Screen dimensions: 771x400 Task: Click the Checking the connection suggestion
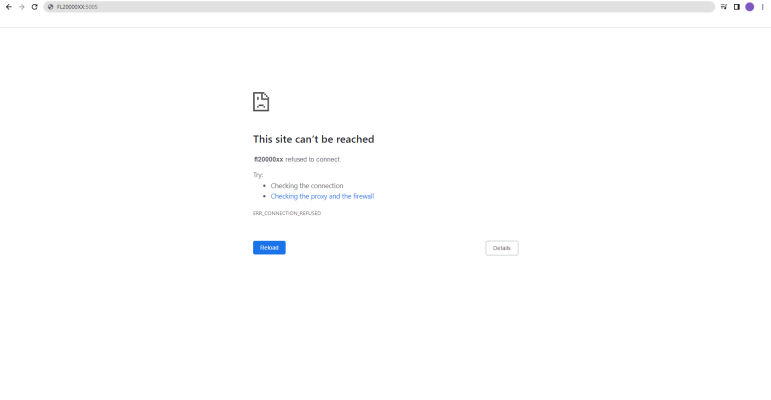pyautogui.click(x=307, y=185)
